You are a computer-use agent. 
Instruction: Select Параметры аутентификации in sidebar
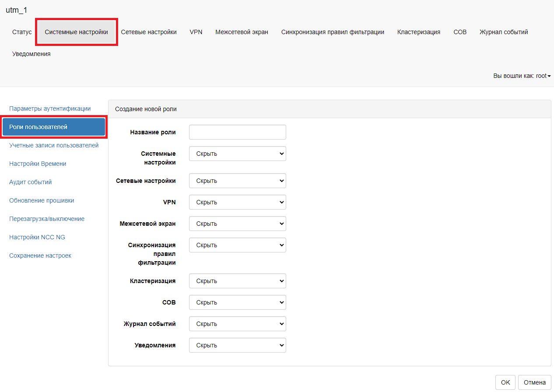[50, 108]
